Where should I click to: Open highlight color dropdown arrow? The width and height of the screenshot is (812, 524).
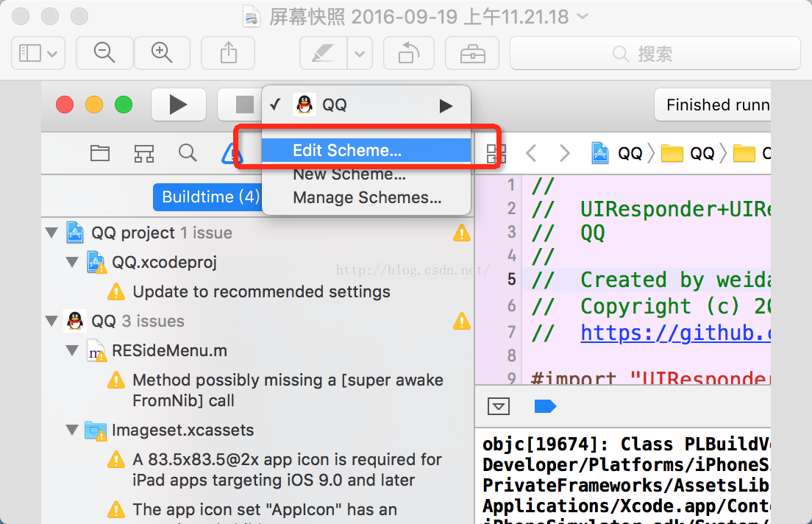tap(360, 53)
